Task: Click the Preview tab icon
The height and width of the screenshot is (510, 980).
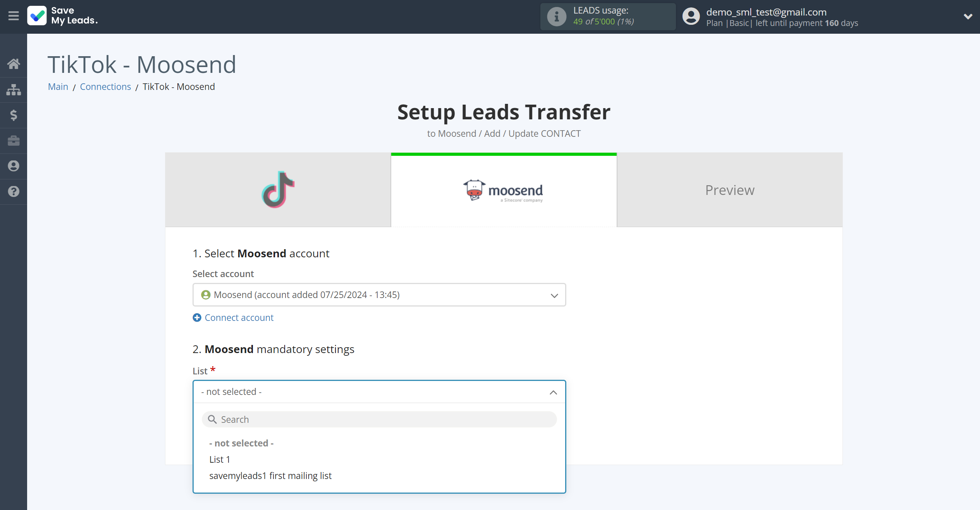Action: 731,190
